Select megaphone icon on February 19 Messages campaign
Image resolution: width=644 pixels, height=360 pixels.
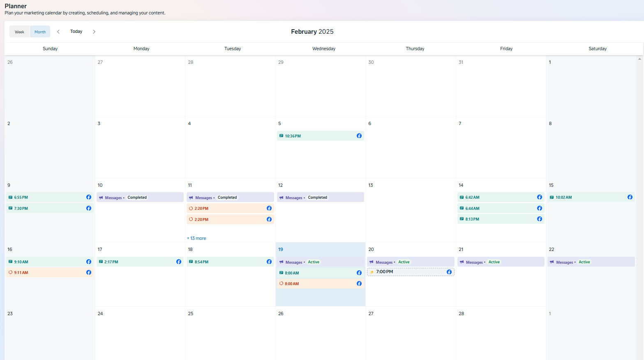(x=282, y=262)
